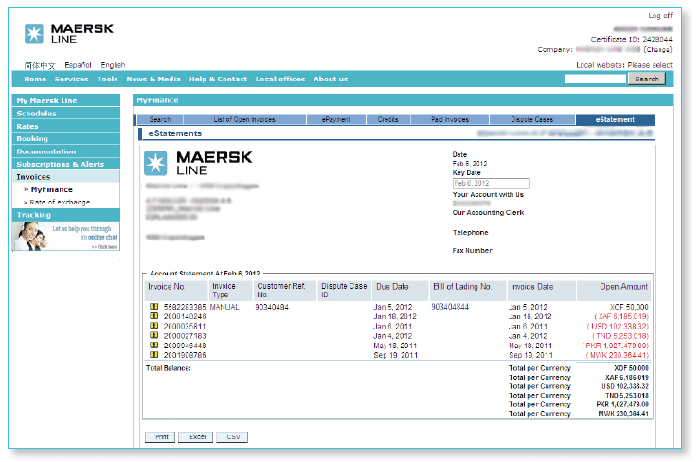Select Invoices in the sidebar
The width and height of the screenshot is (700, 462).
[66, 177]
